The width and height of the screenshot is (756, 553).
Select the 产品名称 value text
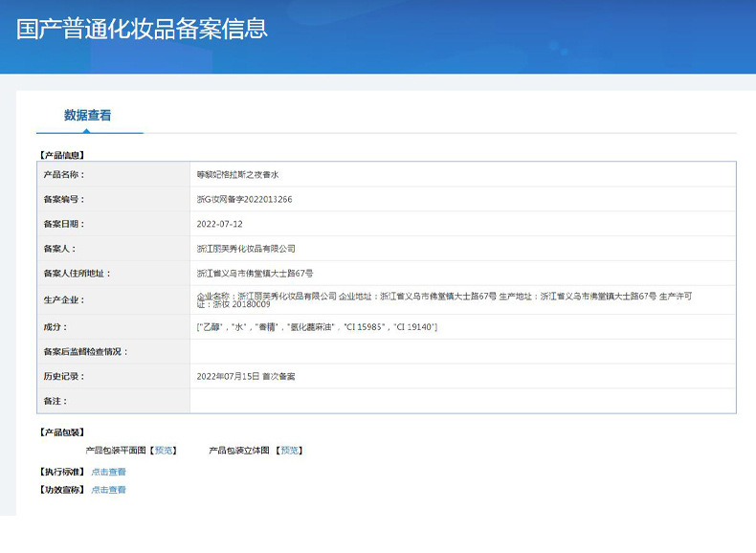237,174
